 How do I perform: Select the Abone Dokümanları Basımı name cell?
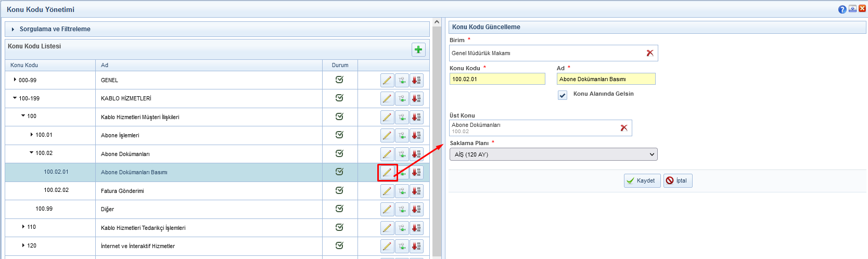pyautogui.click(x=209, y=172)
